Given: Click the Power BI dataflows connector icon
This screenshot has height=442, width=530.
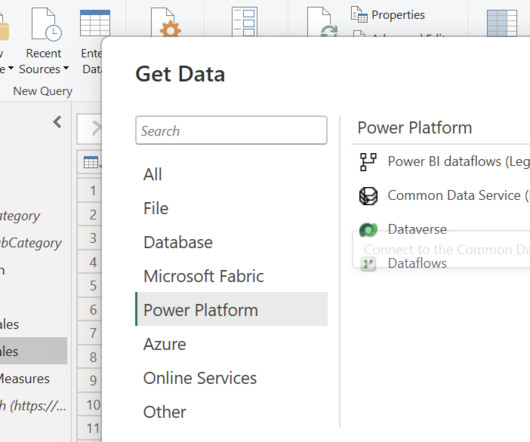Looking at the screenshot, I should coord(368,162).
